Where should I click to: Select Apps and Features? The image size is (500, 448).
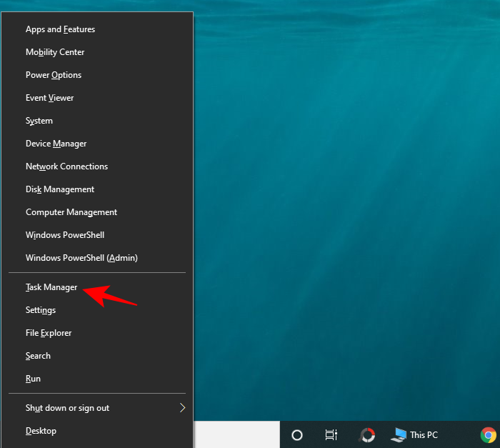60,29
